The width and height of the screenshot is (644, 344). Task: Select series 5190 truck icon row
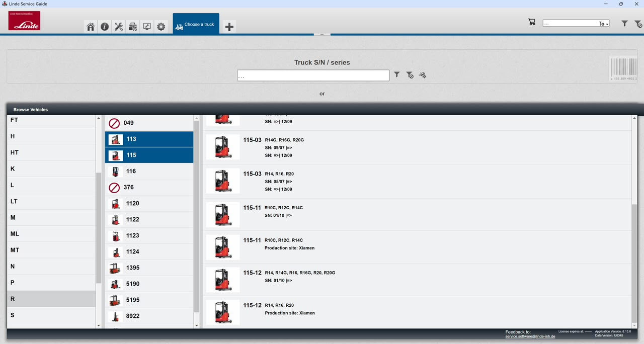click(x=149, y=284)
